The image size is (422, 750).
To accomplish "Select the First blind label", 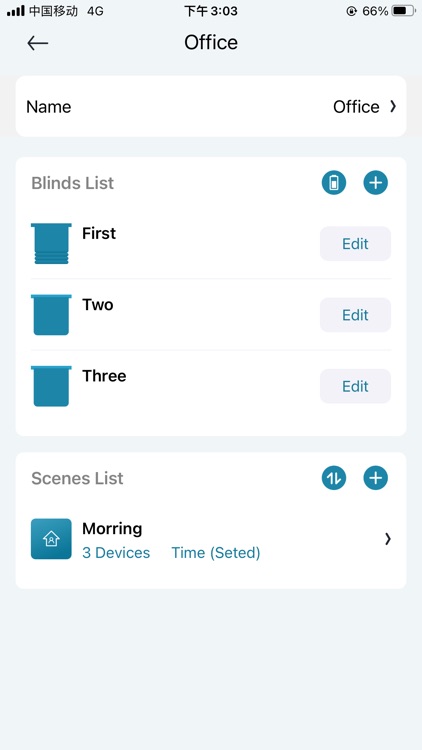I will coord(99,233).
